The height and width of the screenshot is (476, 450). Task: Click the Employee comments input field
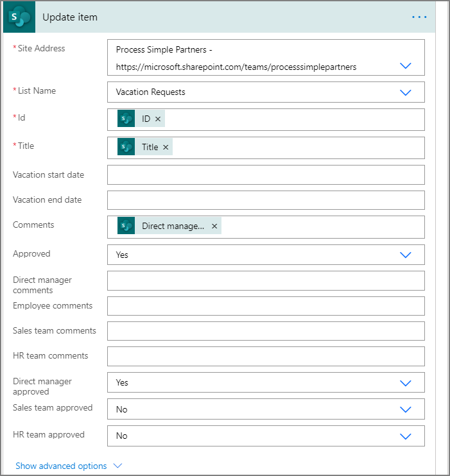coord(266,306)
